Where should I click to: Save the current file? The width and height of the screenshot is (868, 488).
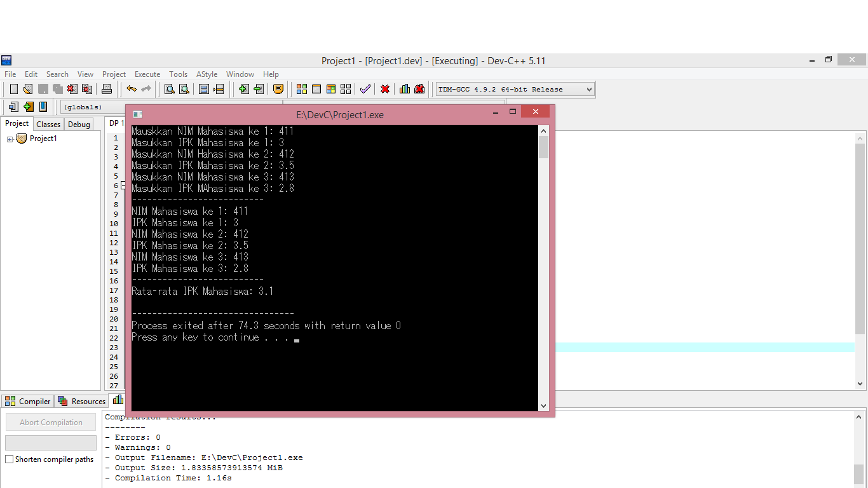point(43,89)
